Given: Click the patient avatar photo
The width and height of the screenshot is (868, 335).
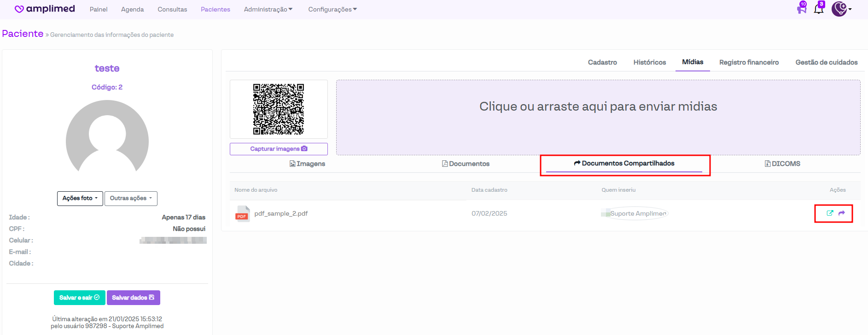Looking at the screenshot, I should click(x=107, y=138).
